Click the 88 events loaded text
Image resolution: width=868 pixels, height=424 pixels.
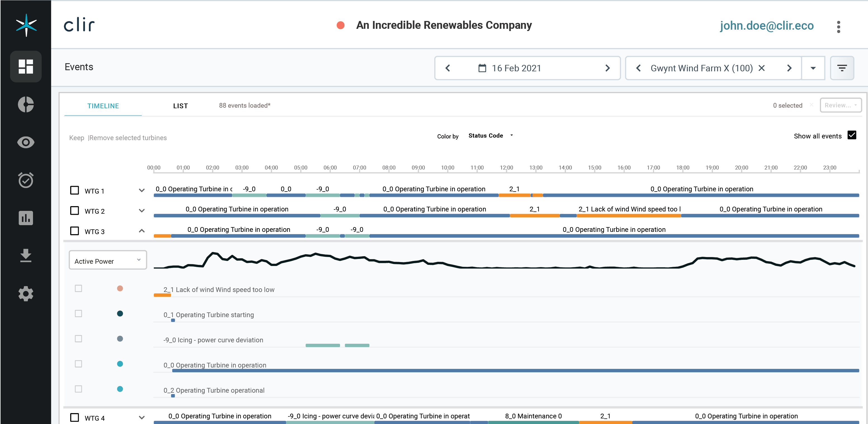(245, 105)
